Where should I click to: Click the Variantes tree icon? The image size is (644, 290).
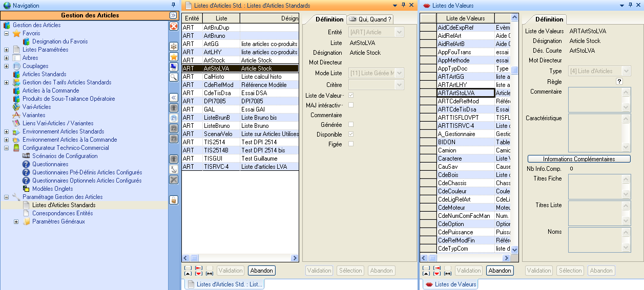[16, 115]
